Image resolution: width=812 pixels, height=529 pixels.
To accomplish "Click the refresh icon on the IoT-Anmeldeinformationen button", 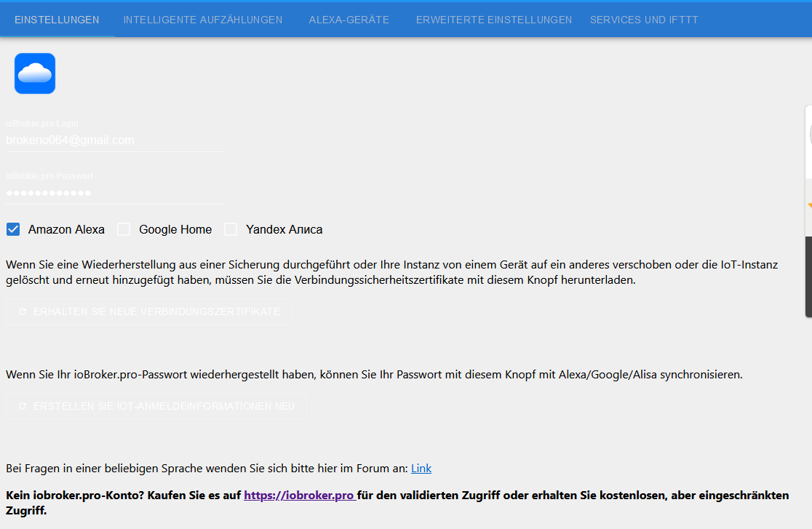I will 23,406.
